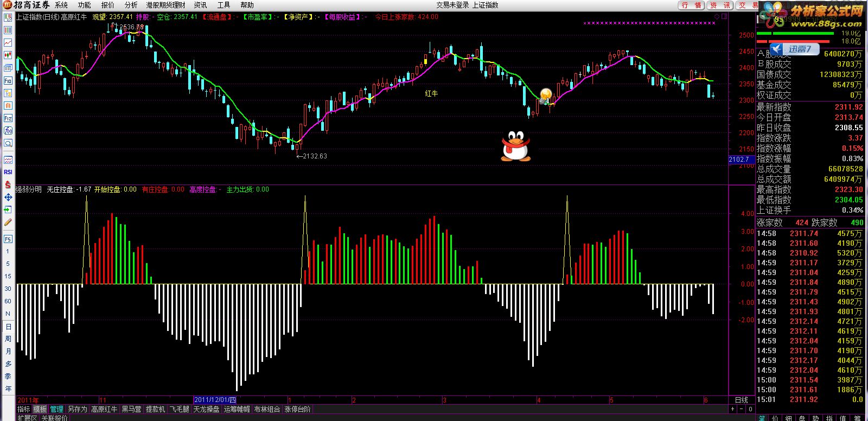The width and height of the screenshot is (868, 421).
Task: Click the 资讯 button at top right
Action: click(720, 5)
